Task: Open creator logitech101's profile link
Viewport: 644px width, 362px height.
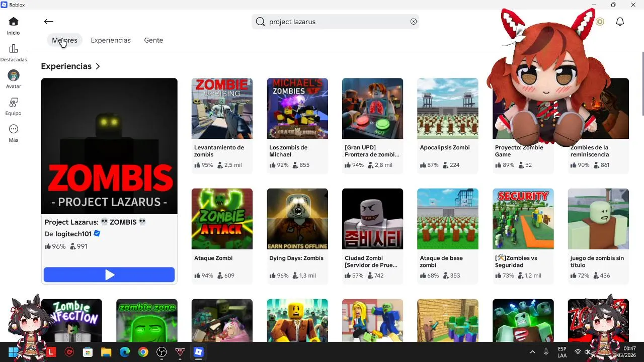Action: coord(73,234)
